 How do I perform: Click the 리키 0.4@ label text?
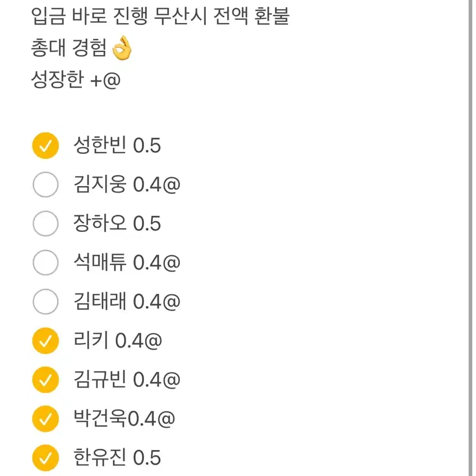click(118, 340)
